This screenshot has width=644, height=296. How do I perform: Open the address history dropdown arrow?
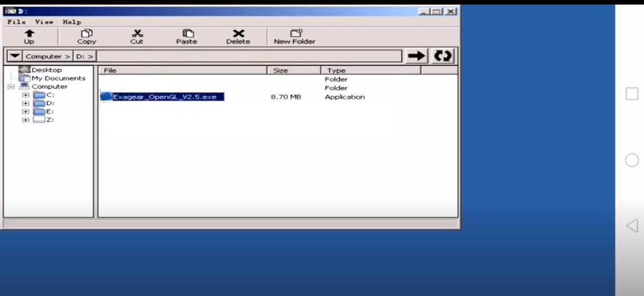pyautogui.click(x=15, y=56)
